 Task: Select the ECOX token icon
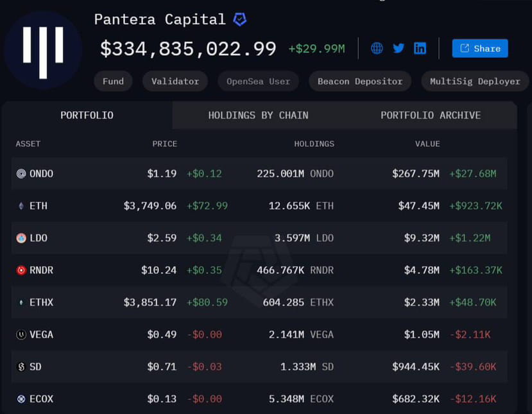point(21,398)
